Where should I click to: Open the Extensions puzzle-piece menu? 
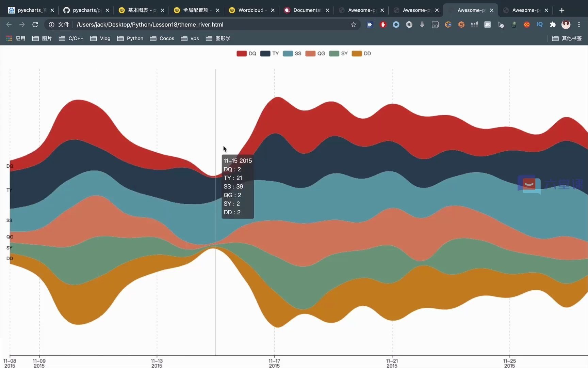(x=553, y=25)
